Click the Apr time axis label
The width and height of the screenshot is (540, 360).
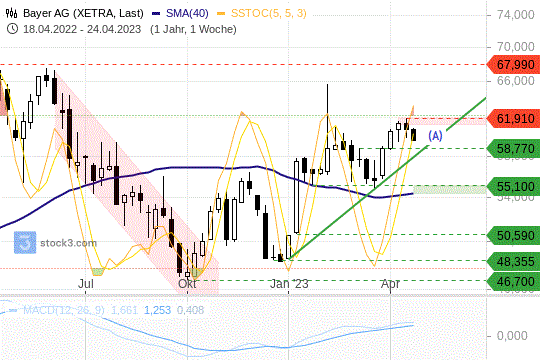(x=390, y=284)
